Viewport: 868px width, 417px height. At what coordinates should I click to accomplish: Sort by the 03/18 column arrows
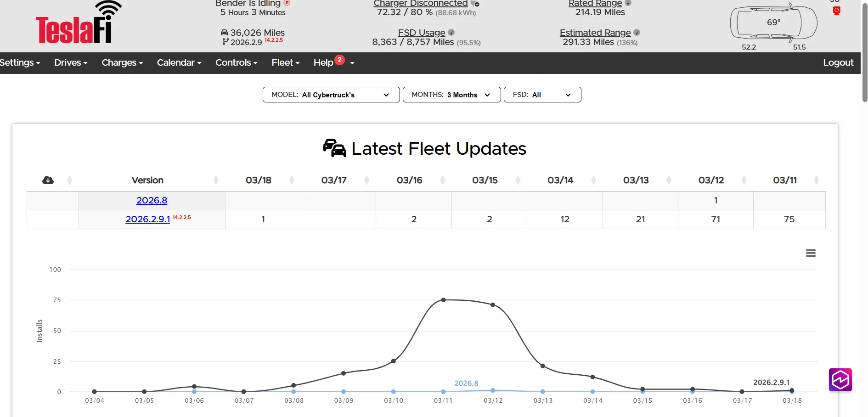(292, 180)
